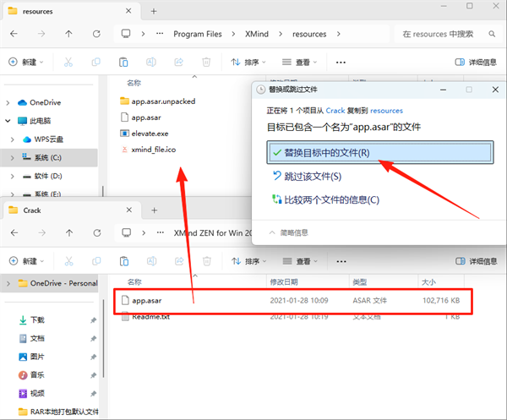Click the share icon in resources toolbar

[x=179, y=62]
